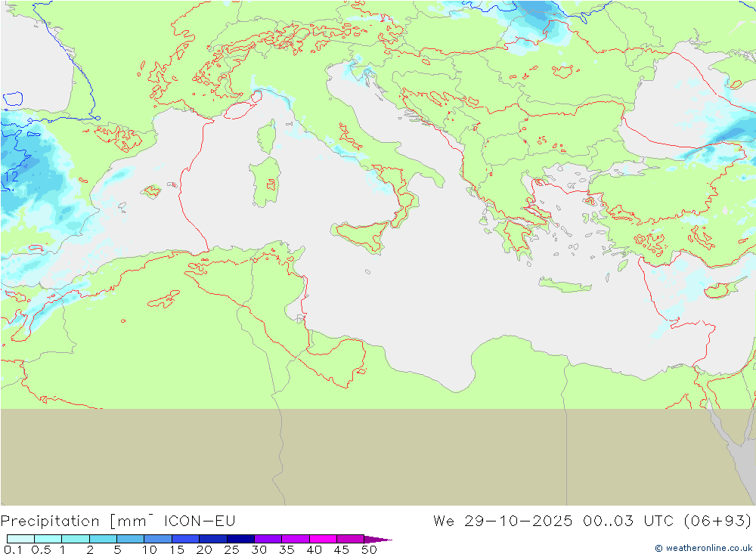Viewport: 756px width, 554px height.
Task: Click the '20' legend scale label
Action: [x=204, y=549]
